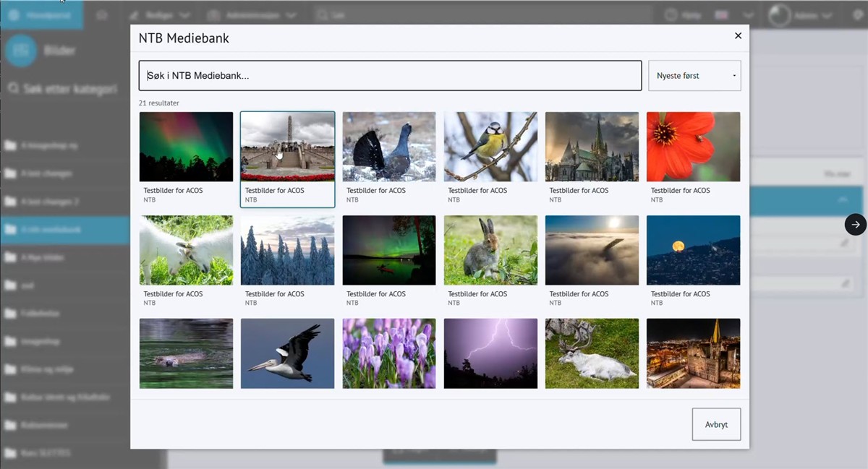Select the swimming beaver thumbnail
Image resolution: width=868 pixels, height=469 pixels.
187,353
